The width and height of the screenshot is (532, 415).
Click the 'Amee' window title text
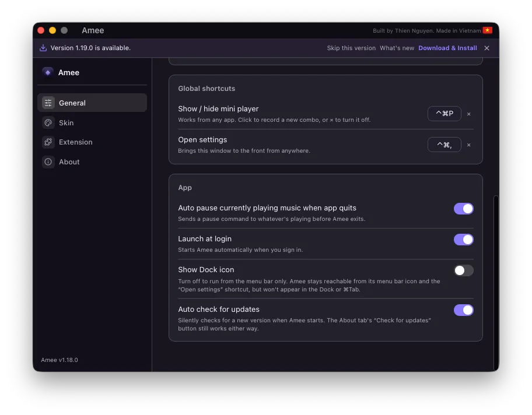point(93,30)
